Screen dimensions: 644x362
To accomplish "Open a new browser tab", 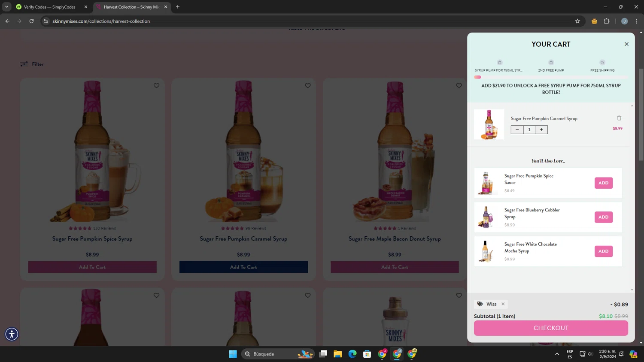I will coord(178,7).
